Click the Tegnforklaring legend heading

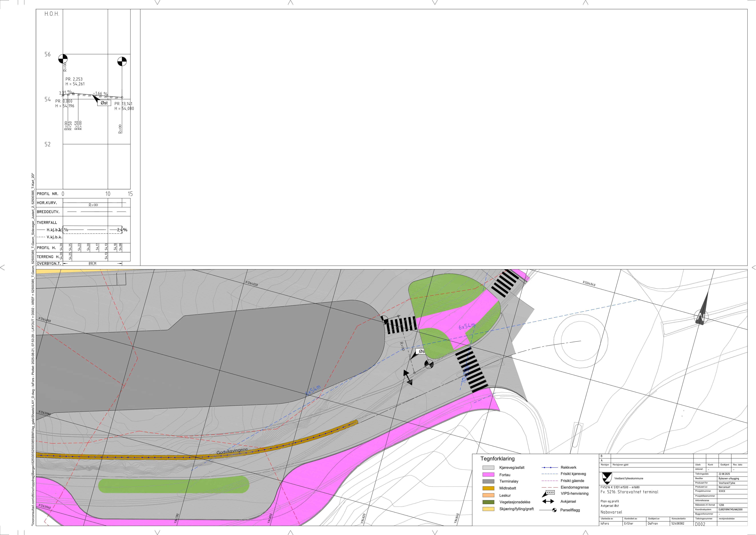pos(497,459)
